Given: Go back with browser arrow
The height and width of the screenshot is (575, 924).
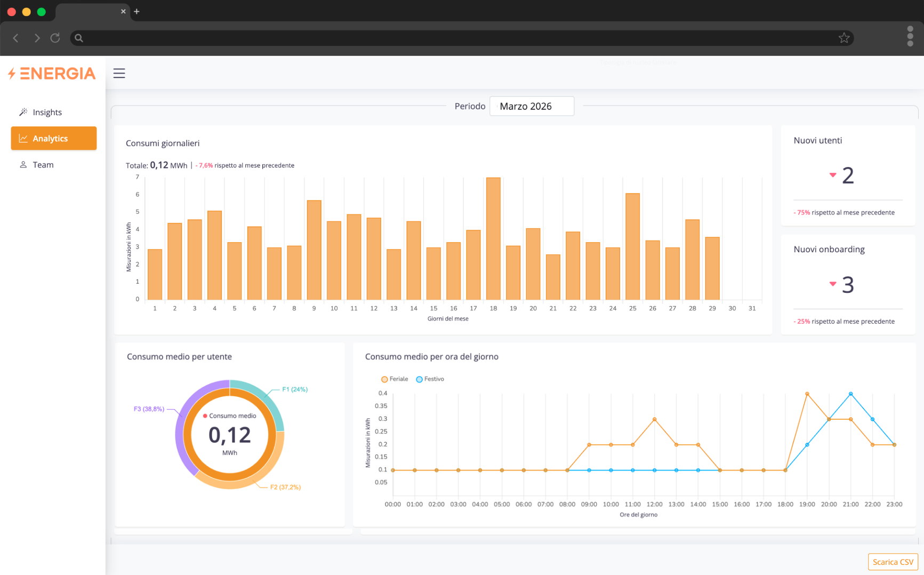Looking at the screenshot, I should tap(16, 38).
